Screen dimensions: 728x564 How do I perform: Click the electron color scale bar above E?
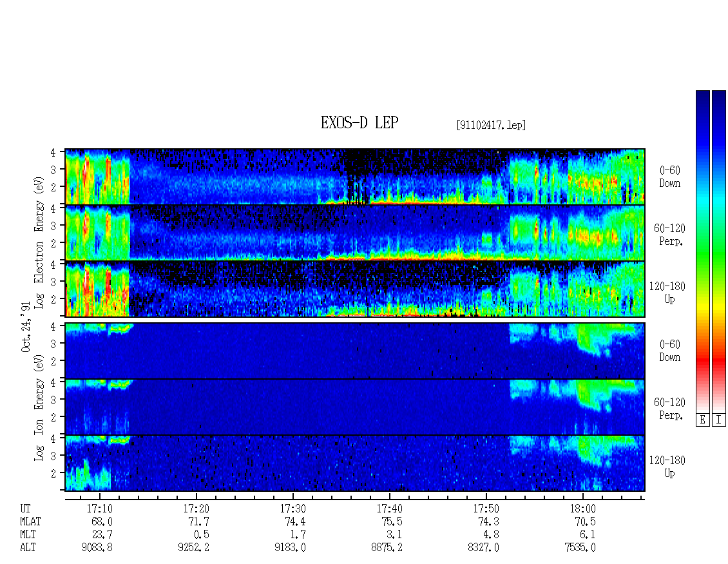[702, 251]
